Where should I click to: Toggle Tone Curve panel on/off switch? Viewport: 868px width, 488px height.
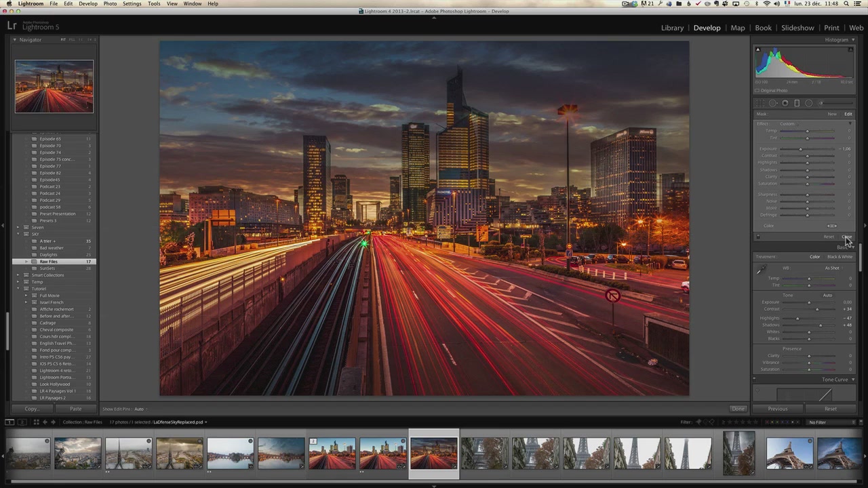coord(755,378)
